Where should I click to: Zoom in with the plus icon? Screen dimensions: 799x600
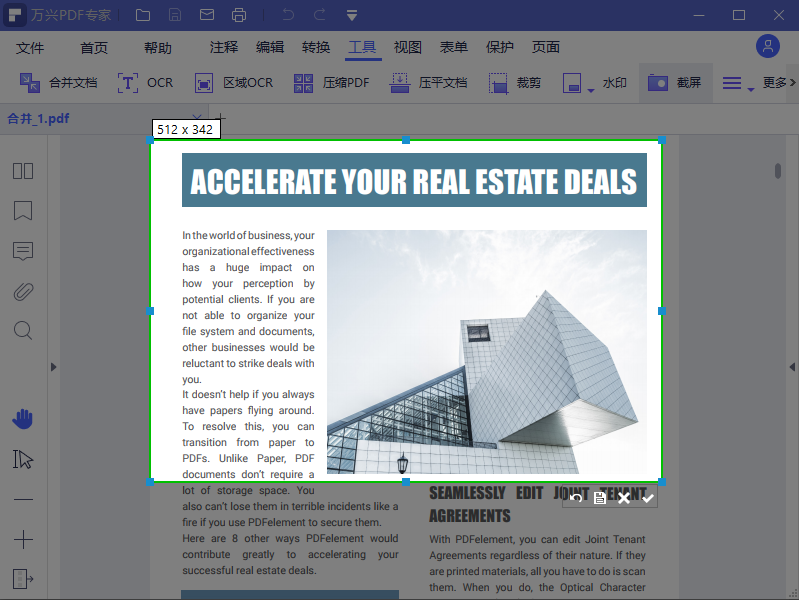coord(23,539)
